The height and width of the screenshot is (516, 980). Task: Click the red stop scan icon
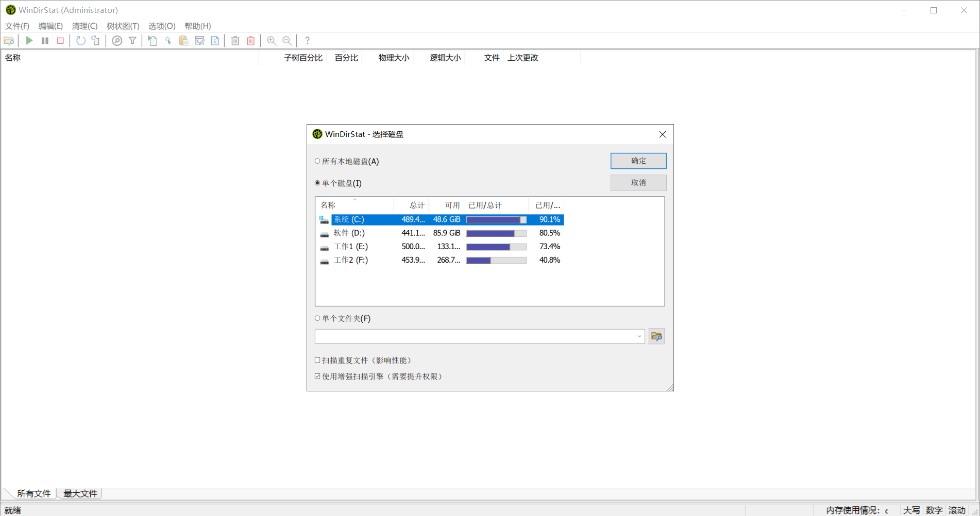(x=60, y=41)
